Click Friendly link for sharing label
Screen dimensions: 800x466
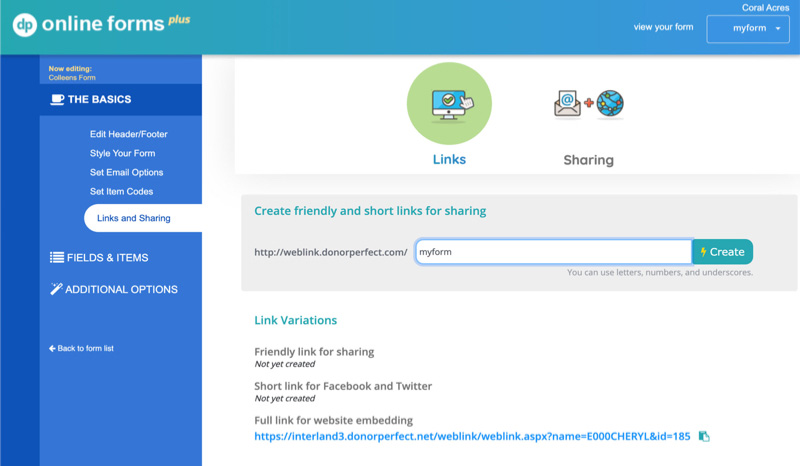point(314,352)
